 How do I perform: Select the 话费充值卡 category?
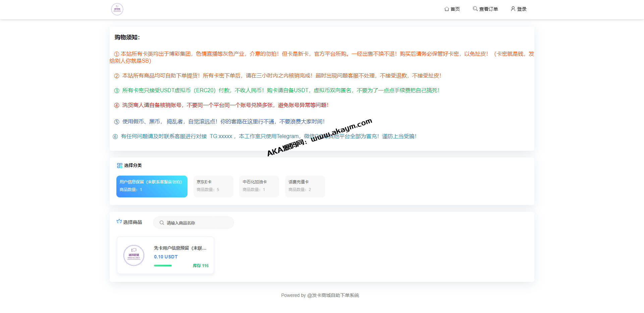[x=305, y=186]
